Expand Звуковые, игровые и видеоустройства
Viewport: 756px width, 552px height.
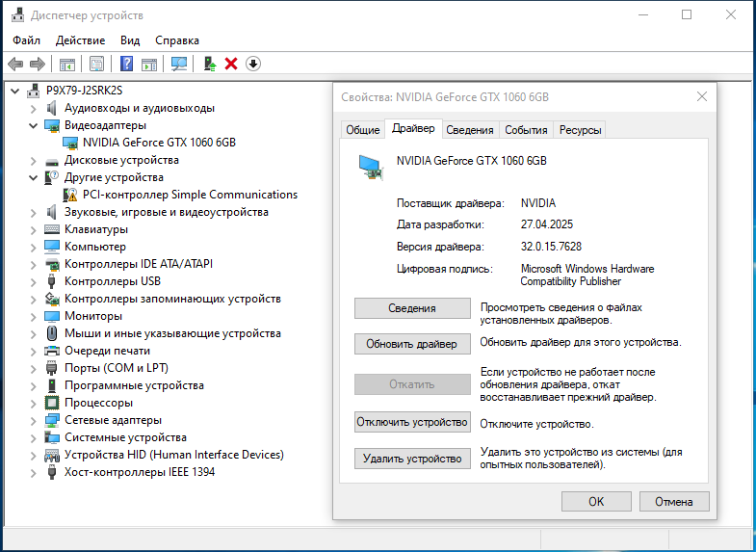point(34,213)
